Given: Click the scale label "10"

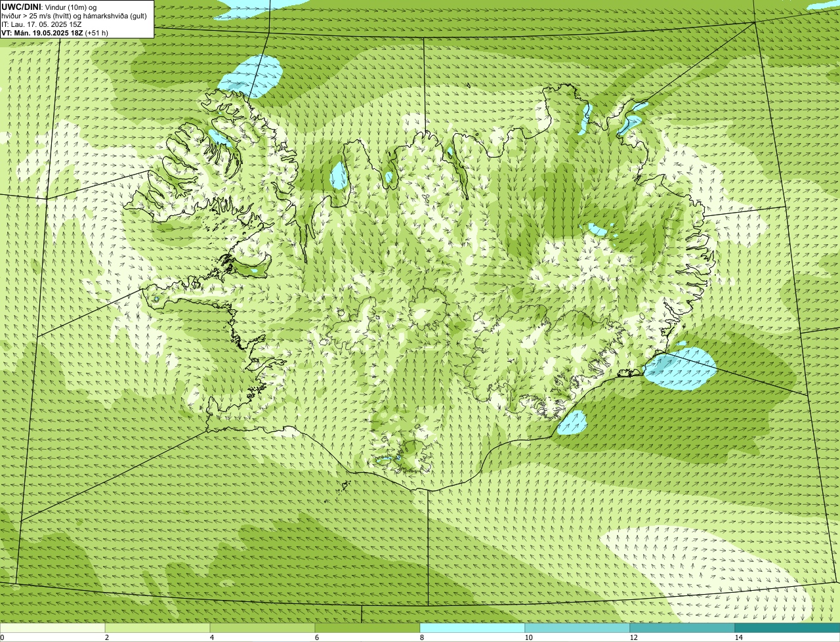Looking at the screenshot, I should coord(528,637).
